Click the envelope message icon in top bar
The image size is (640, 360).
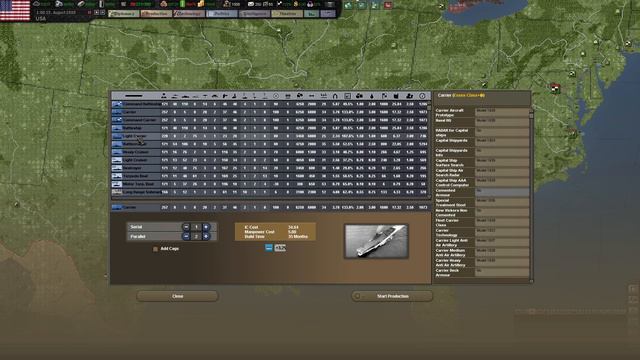point(251,4)
